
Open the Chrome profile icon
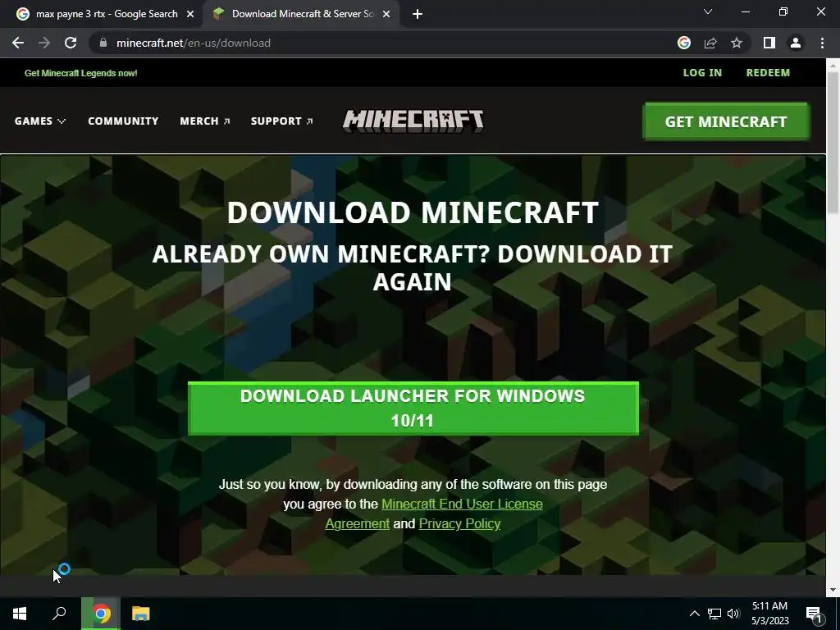point(796,43)
